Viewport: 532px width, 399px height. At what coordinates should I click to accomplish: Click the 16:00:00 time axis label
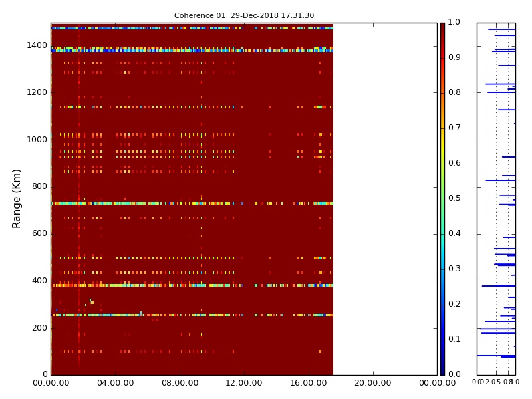[309, 384]
